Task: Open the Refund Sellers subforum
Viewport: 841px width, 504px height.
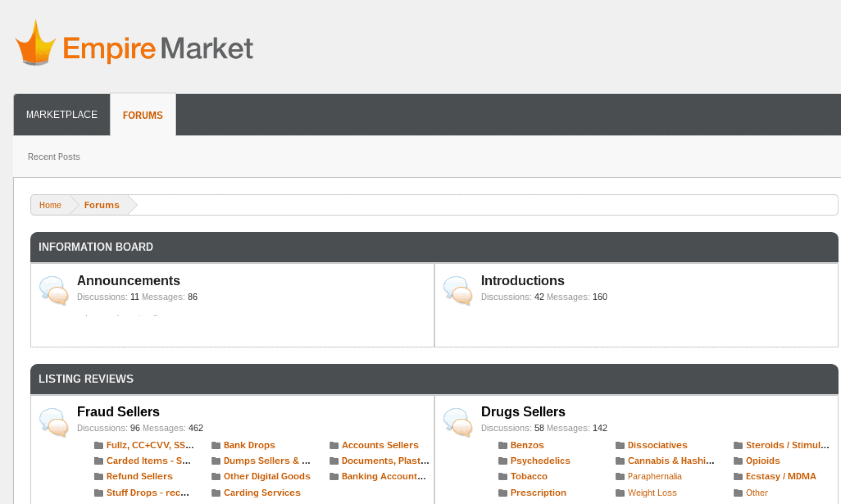Action: (139, 476)
